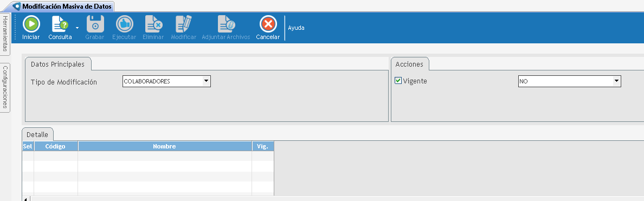Select the Acciones tab
The width and height of the screenshot is (644, 201).
tap(409, 64)
